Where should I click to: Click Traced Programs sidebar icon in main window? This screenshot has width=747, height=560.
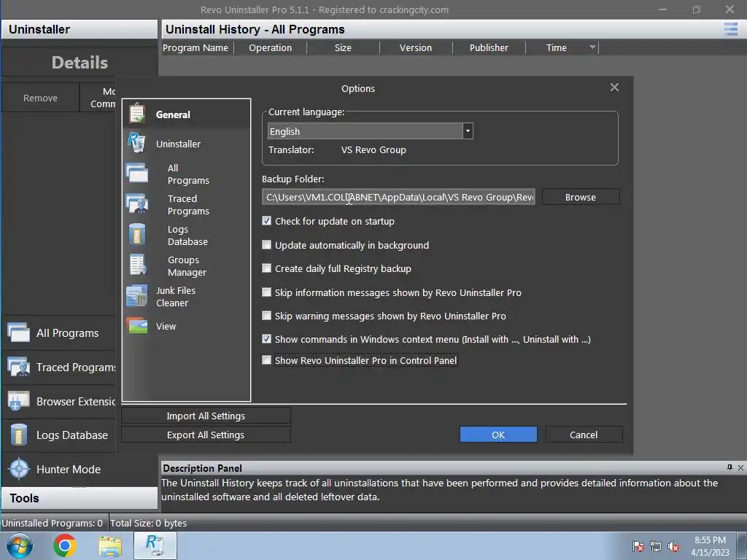[x=18, y=367]
